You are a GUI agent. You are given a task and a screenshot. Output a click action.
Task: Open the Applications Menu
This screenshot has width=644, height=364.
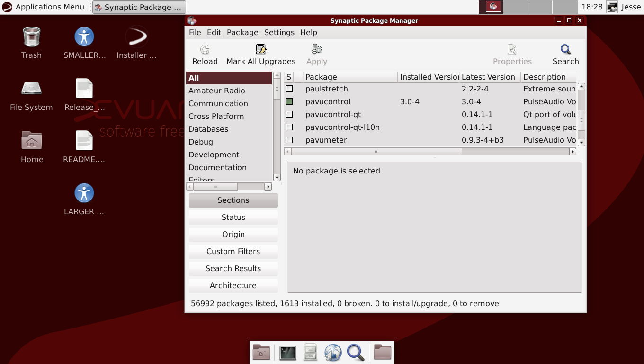[43, 7]
